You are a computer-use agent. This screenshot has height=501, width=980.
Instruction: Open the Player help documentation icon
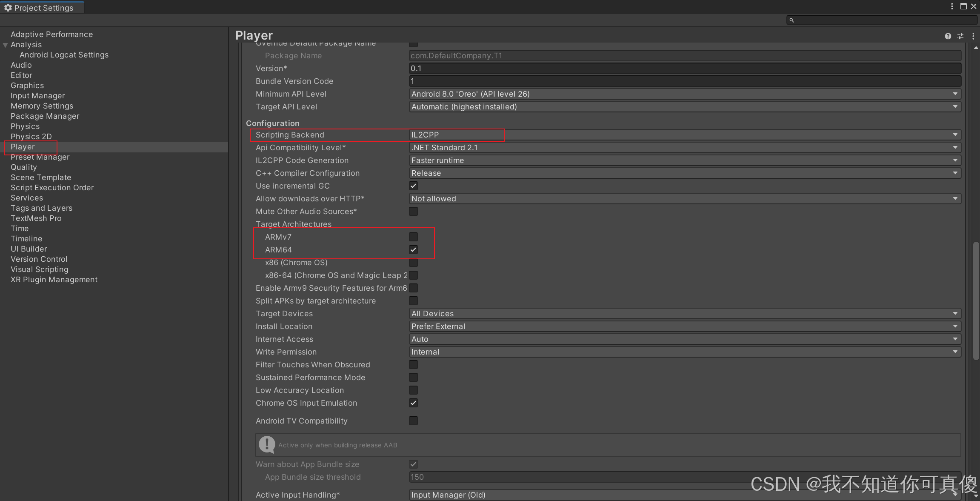(x=948, y=37)
